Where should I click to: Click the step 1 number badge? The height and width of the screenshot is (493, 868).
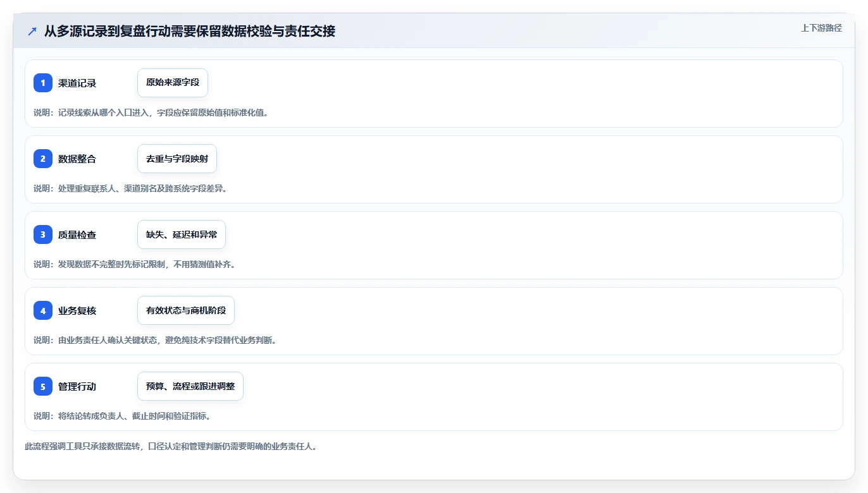coord(43,83)
